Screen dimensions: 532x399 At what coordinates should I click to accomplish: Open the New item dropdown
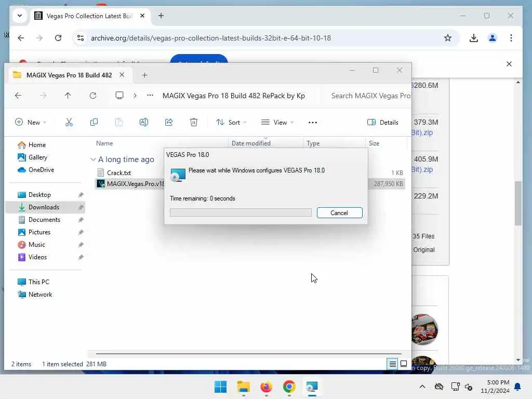(31, 122)
